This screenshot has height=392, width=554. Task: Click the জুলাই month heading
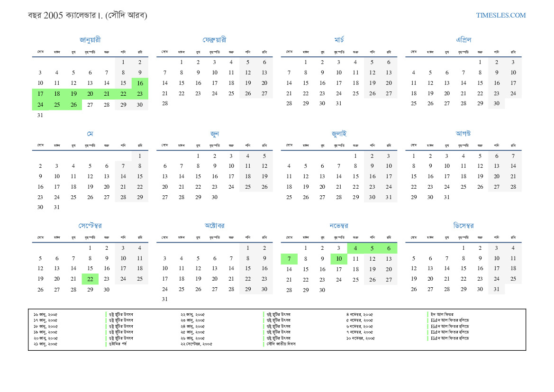coord(339,134)
